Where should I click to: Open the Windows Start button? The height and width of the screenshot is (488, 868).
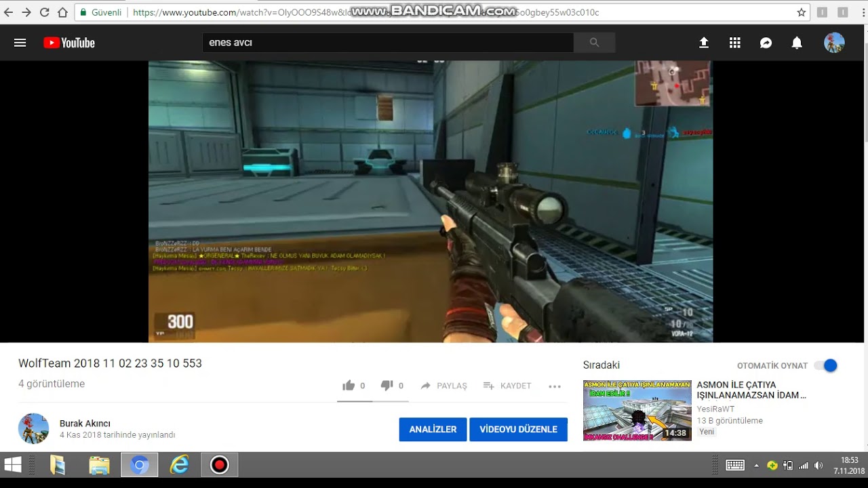[x=12, y=465]
